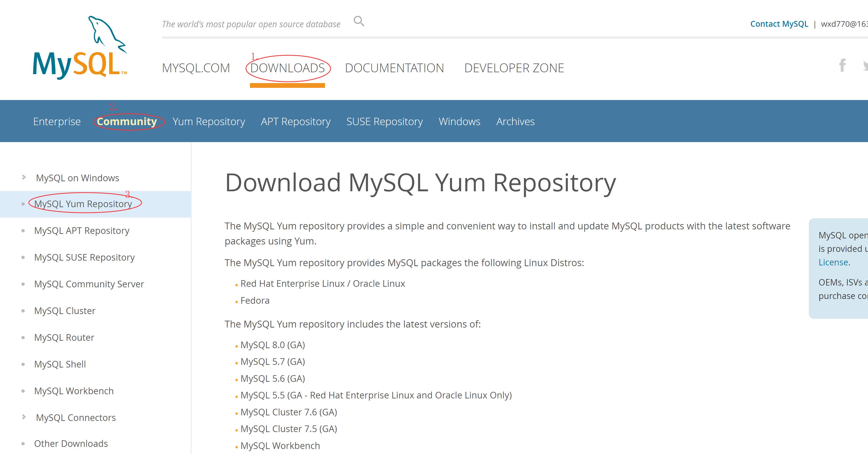Click the Community navigation tab
The height and width of the screenshot is (454, 868).
tap(127, 121)
